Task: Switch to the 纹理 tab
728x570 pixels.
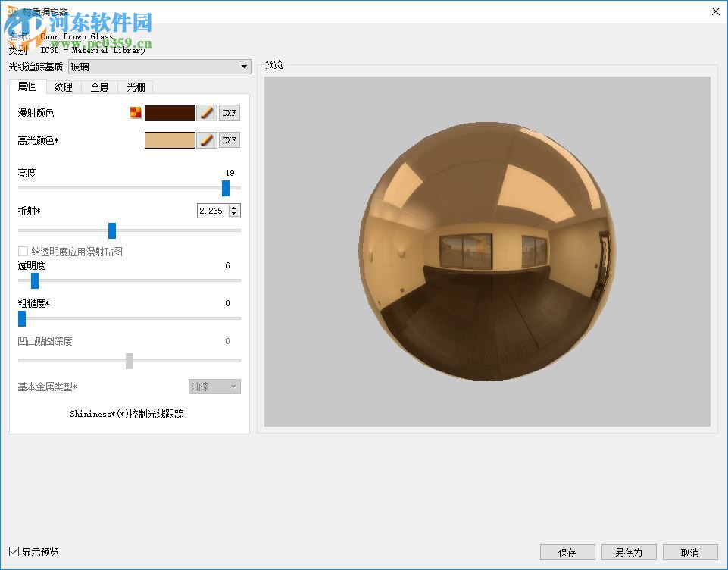Action: [x=62, y=87]
